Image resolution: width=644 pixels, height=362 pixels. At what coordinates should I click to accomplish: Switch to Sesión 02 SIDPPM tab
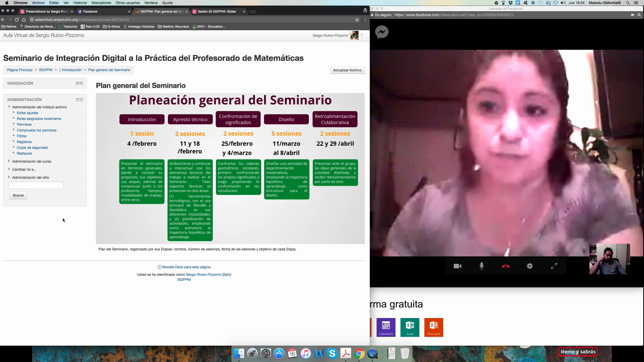pos(217,12)
